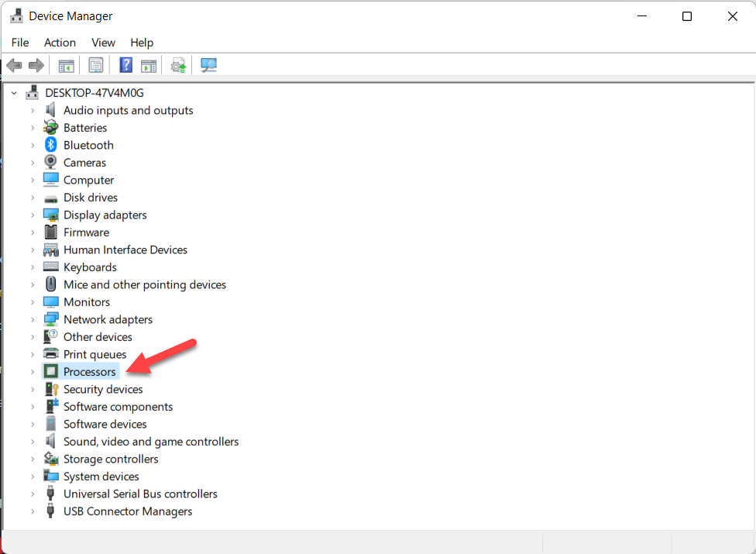Open the Properties toolbar icon
The image size is (756, 554).
click(96, 66)
